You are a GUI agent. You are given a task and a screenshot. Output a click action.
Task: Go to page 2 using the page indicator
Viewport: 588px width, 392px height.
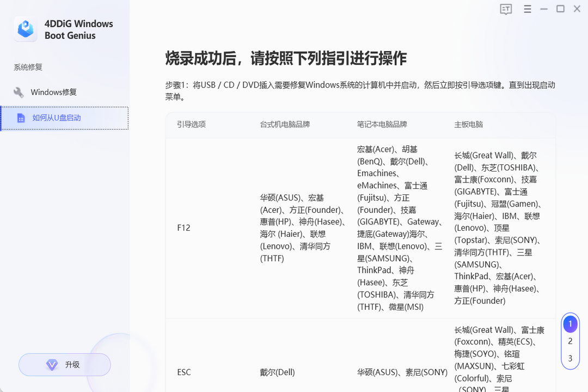click(570, 341)
